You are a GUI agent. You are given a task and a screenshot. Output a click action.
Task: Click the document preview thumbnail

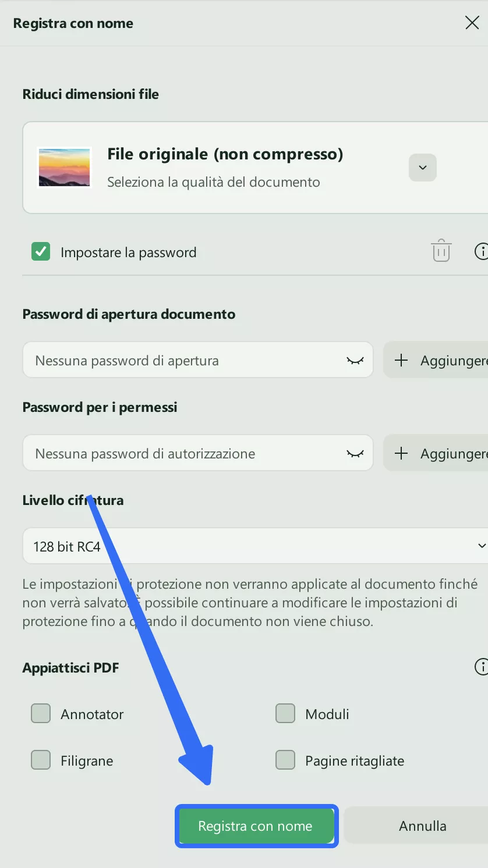click(64, 167)
